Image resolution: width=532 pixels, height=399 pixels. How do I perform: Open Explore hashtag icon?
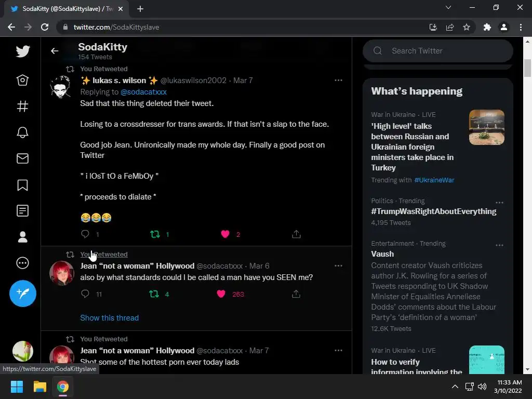(x=22, y=106)
